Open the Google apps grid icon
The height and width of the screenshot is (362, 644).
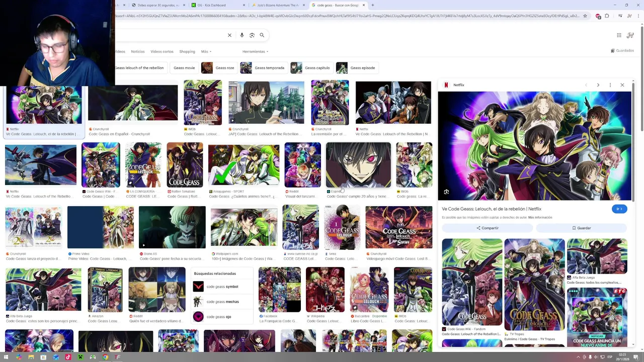tap(619, 35)
